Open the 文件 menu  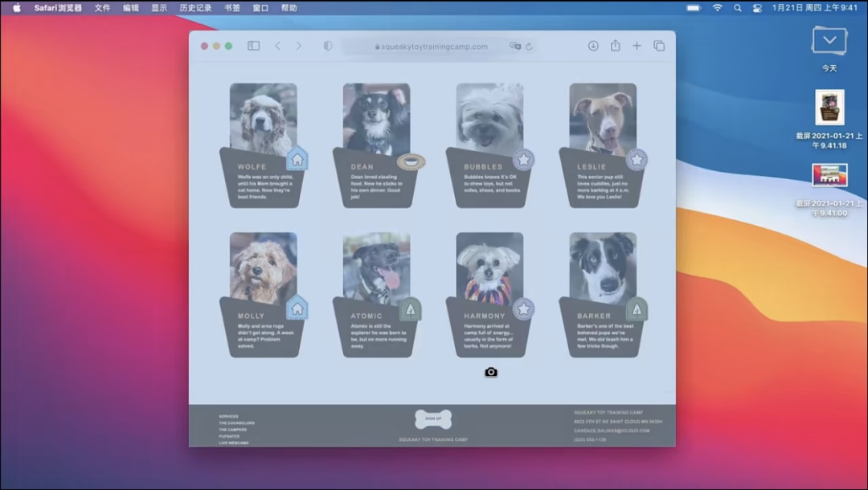[102, 8]
